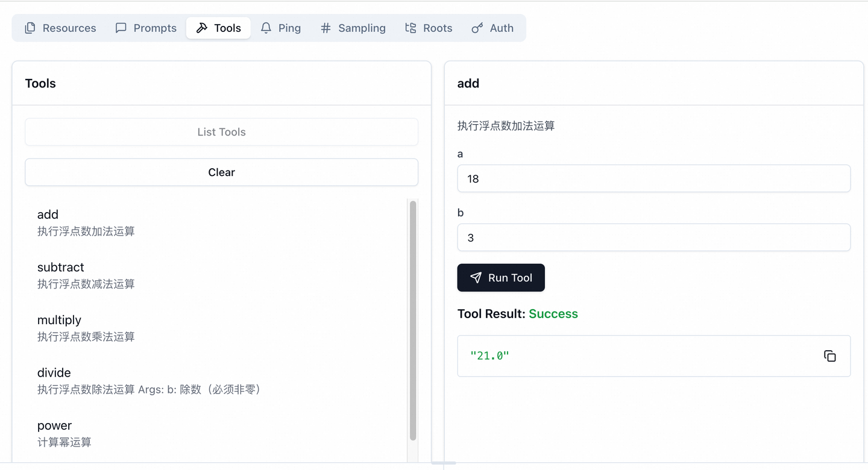868x470 pixels.
Task: Click the Sampling hash icon
Action: point(325,28)
